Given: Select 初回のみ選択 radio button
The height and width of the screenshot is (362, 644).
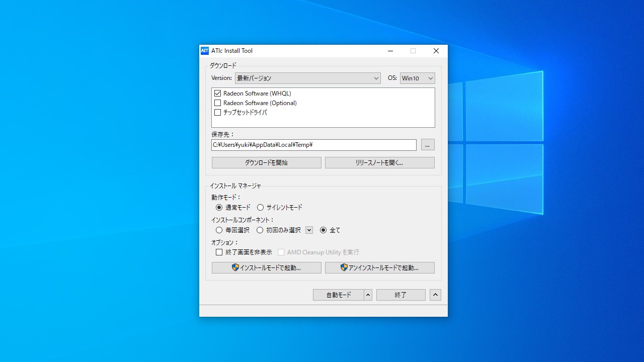Looking at the screenshot, I should point(260,230).
